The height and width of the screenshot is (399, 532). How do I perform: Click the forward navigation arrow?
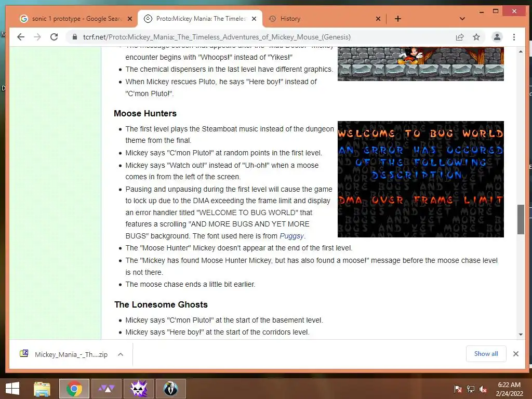coord(37,37)
